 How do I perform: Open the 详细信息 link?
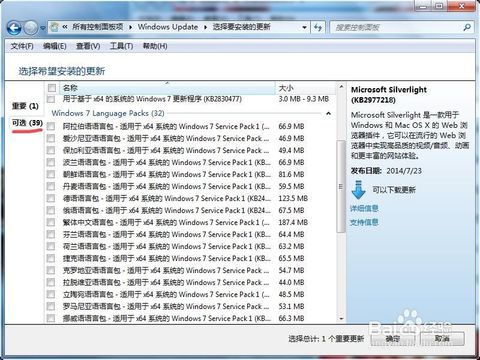(364, 209)
